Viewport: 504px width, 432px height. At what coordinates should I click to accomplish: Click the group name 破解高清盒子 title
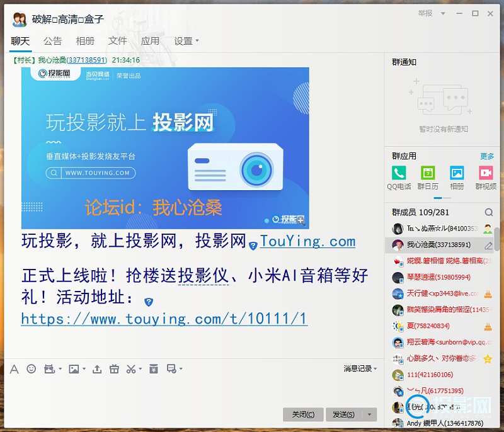pos(68,20)
